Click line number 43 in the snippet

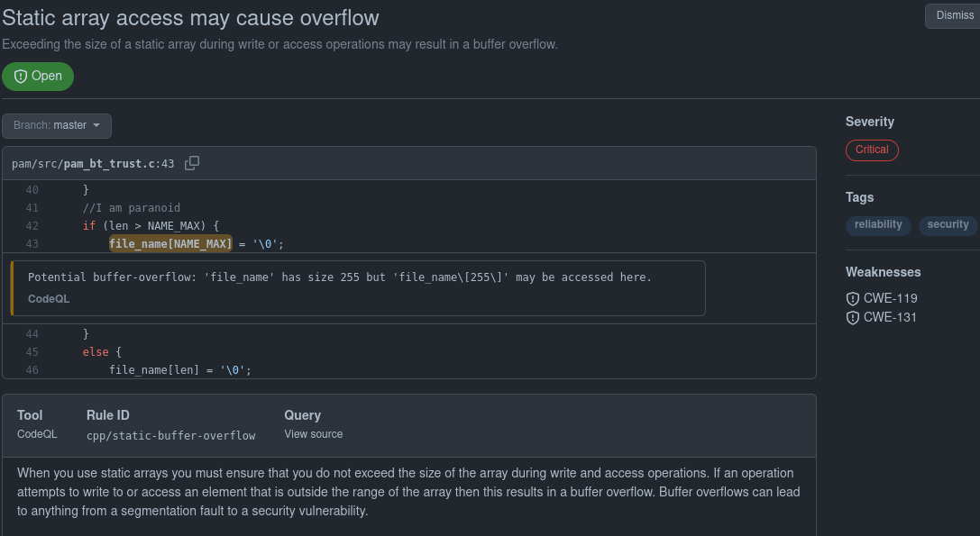coord(32,243)
